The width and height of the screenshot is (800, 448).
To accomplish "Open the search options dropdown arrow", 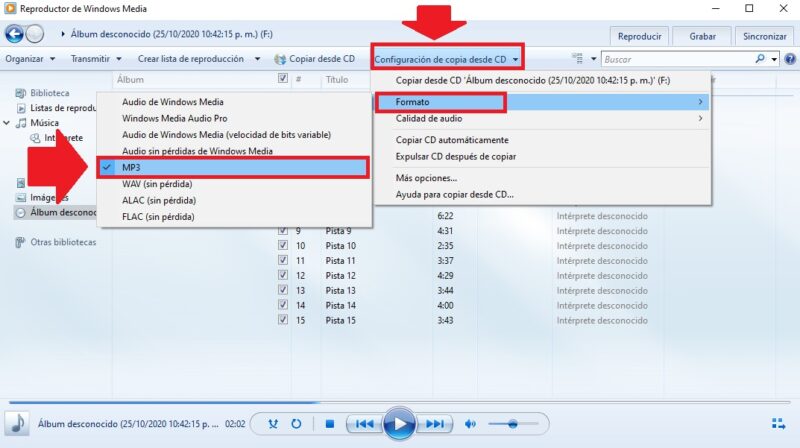I will click(774, 59).
